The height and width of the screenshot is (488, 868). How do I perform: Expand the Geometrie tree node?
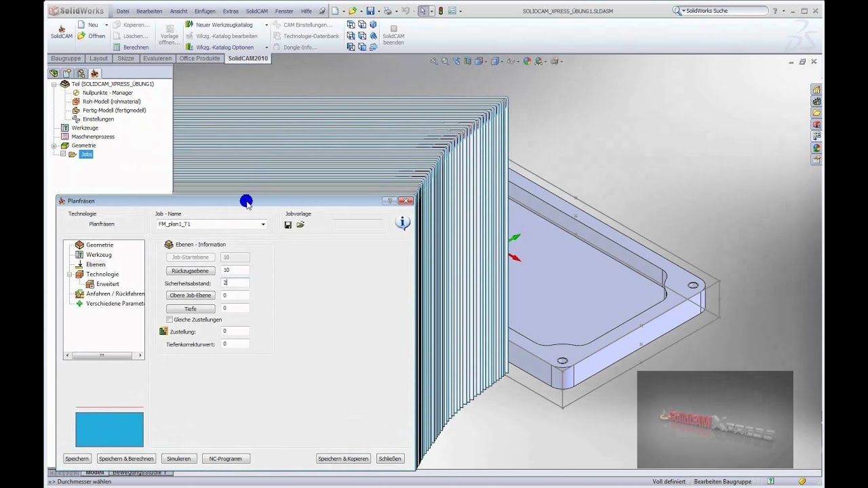(54, 146)
